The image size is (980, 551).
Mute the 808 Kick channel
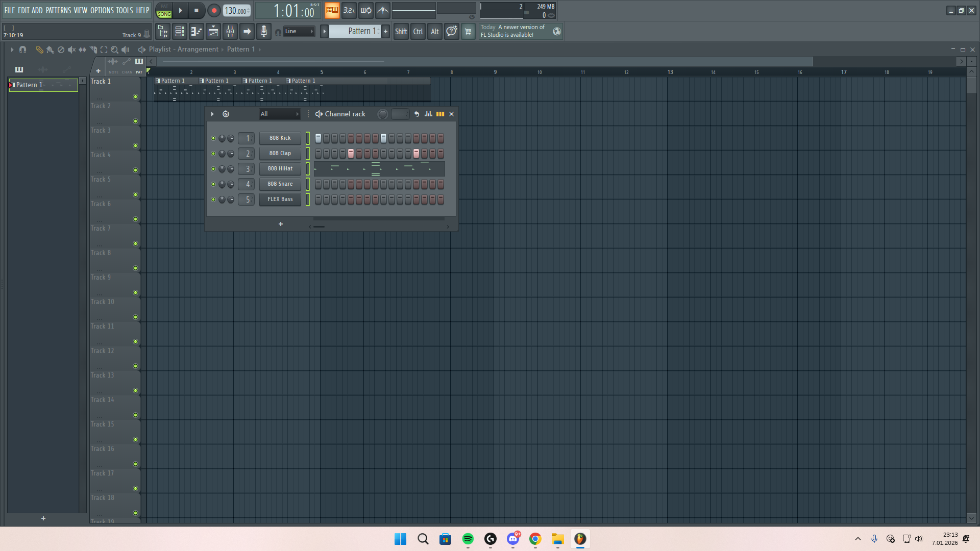(x=213, y=138)
